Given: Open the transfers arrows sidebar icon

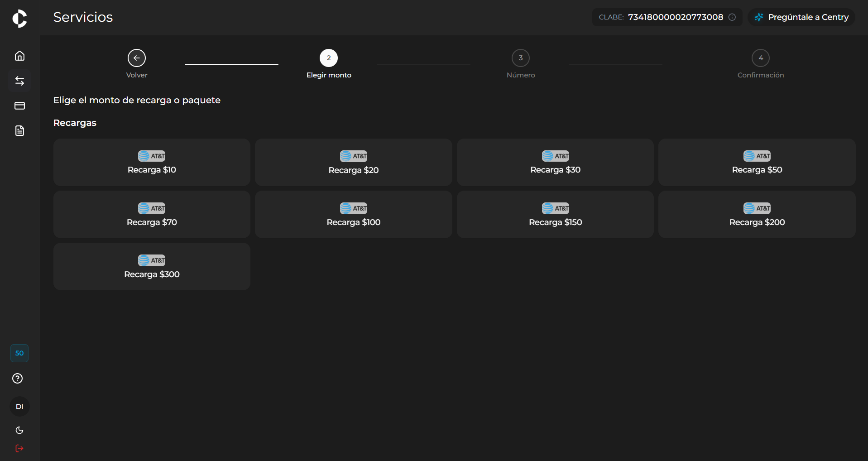Looking at the screenshot, I should coord(19,81).
